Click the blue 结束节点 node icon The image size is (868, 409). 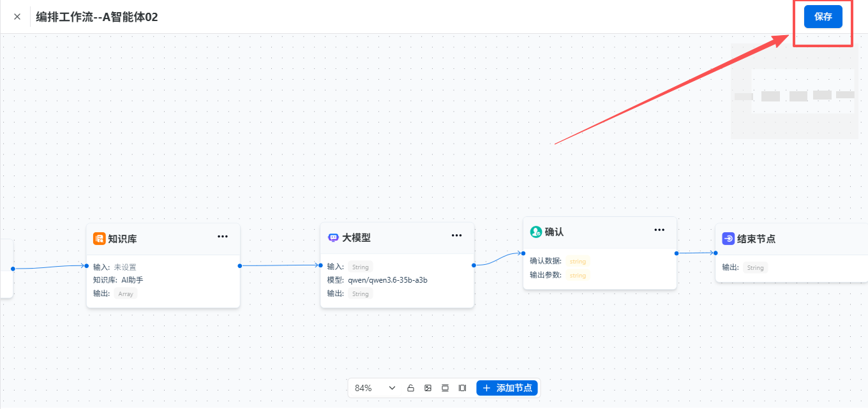(x=728, y=239)
